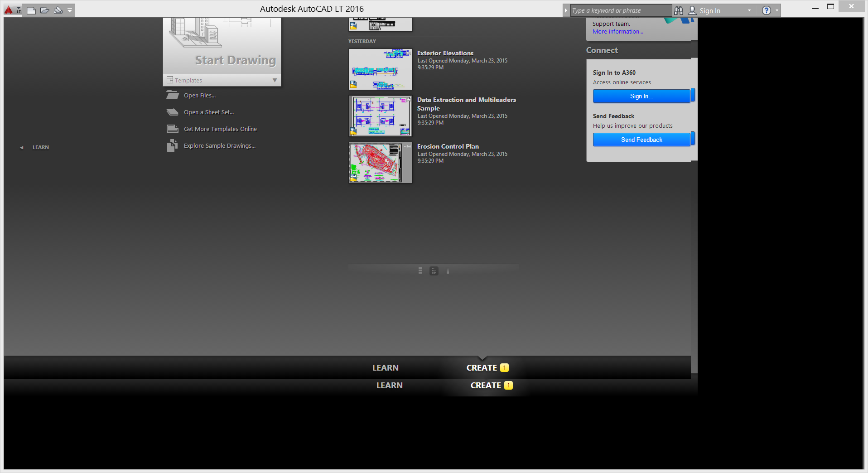Click the left arrow next to LEARN

click(x=21, y=148)
